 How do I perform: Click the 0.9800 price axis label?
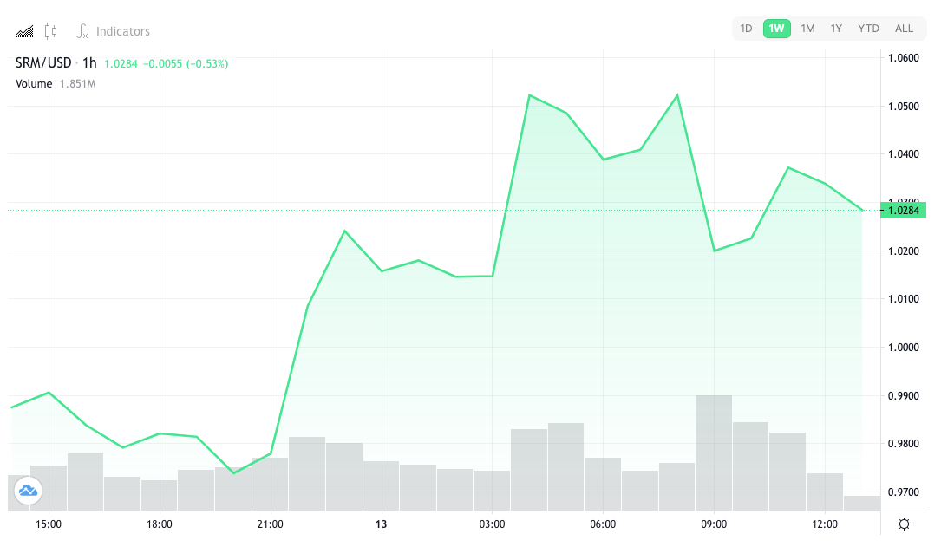click(x=903, y=444)
